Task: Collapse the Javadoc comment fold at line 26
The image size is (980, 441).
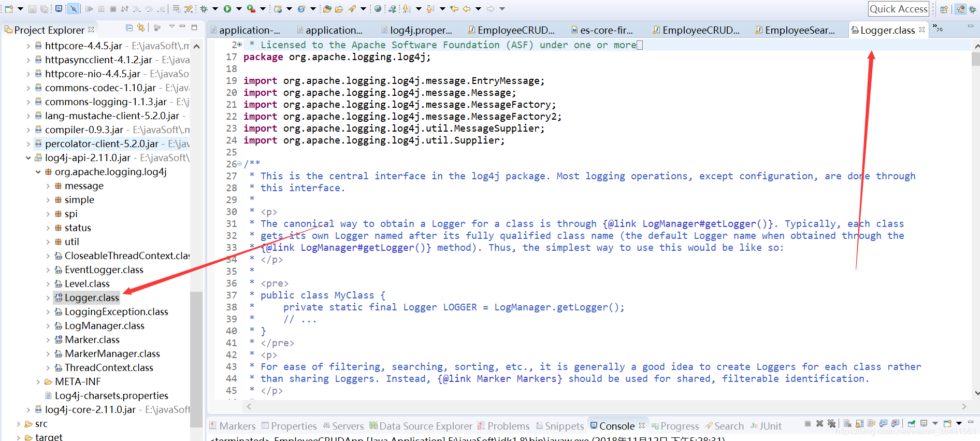Action: click(x=239, y=164)
